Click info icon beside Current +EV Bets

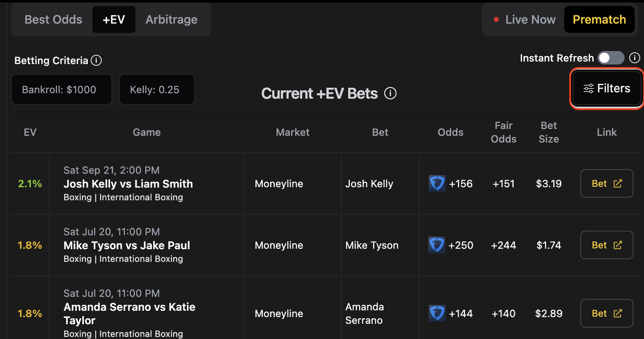point(390,93)
